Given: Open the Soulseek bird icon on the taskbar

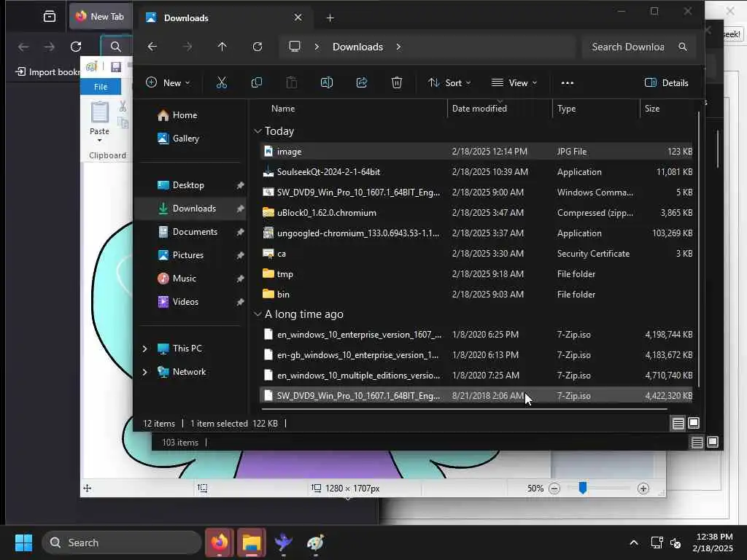Looking at the screenshot, I should 284,542.
